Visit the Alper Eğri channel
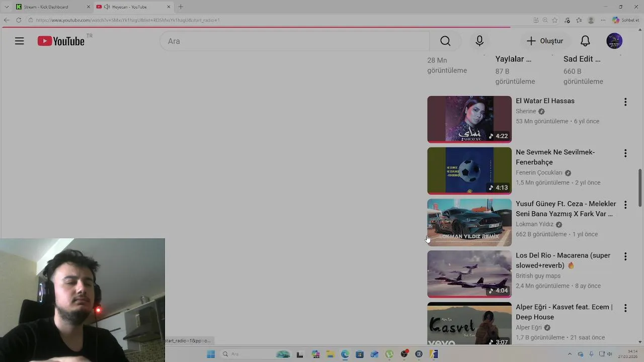This screenshot has width=644, height=362. pos(529,327)
